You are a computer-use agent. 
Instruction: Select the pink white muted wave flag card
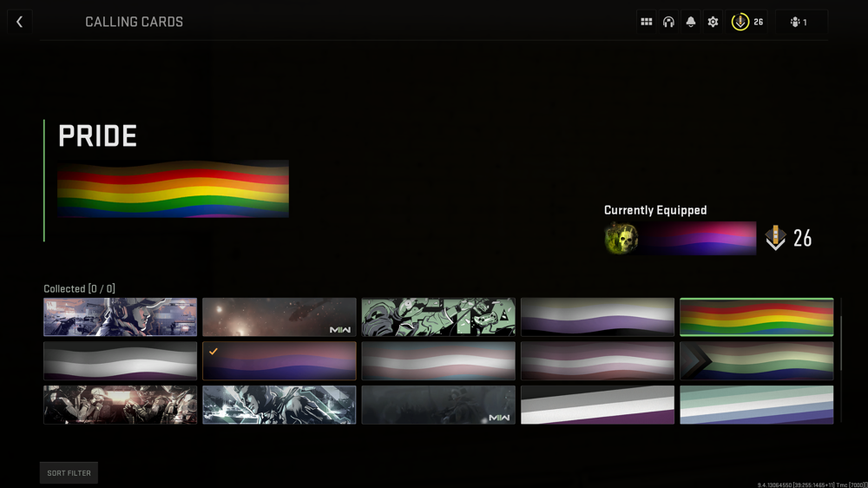tap(597, 360)
